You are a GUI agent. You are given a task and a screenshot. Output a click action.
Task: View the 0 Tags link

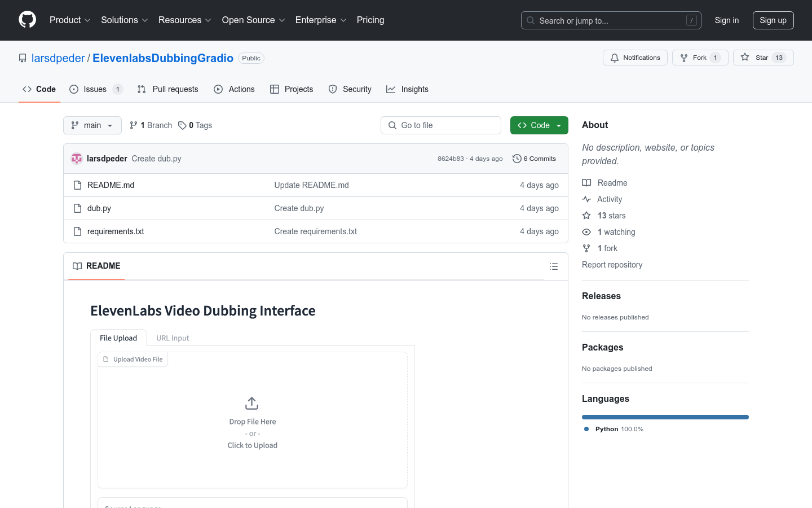click(x=195, y=125)
